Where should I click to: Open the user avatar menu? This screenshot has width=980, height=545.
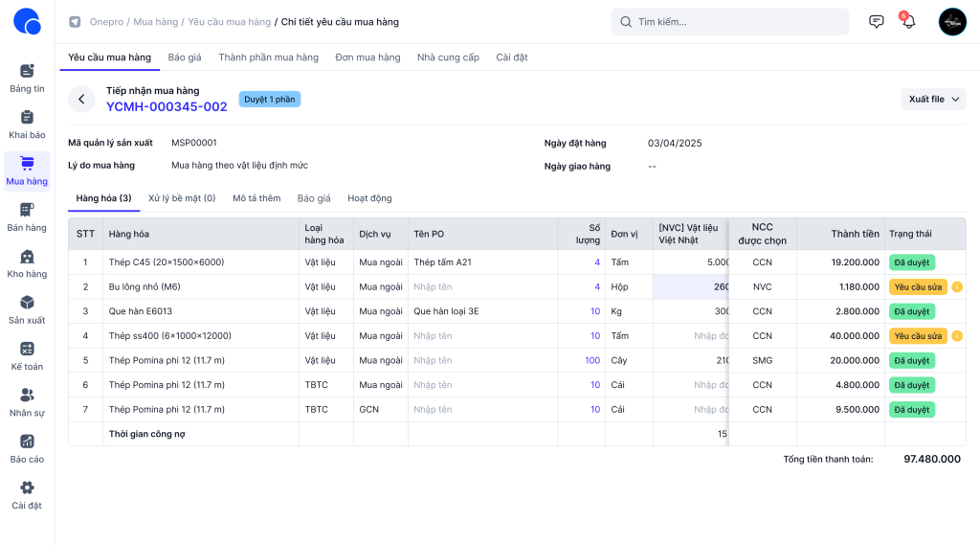(952, 22)
